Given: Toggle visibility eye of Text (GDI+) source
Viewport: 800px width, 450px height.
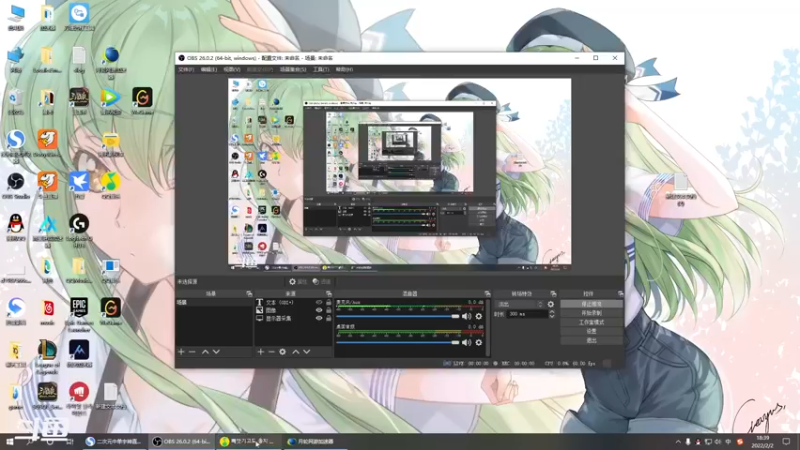Looking at the screenshot, I should [319, 303].
